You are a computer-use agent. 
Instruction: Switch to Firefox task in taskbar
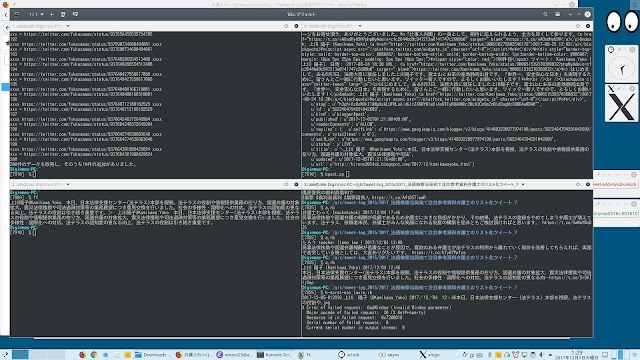coord(193,355)
